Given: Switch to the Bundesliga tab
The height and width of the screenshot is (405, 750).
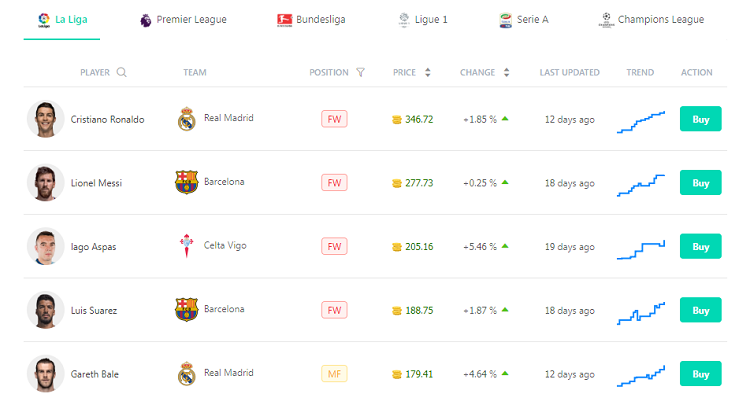Looking at the screenshot, I should click(x=311, y=20).
